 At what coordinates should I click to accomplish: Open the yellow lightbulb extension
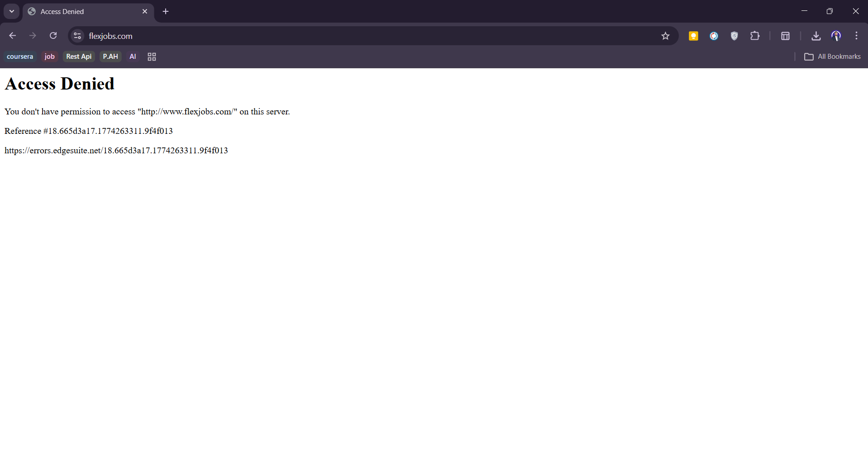pos(693,36)
